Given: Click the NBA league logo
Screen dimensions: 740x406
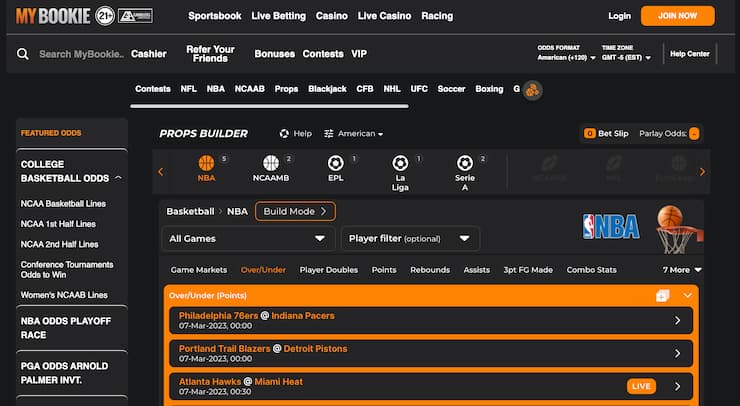Looking at the screenshot, I should [611, 227].
